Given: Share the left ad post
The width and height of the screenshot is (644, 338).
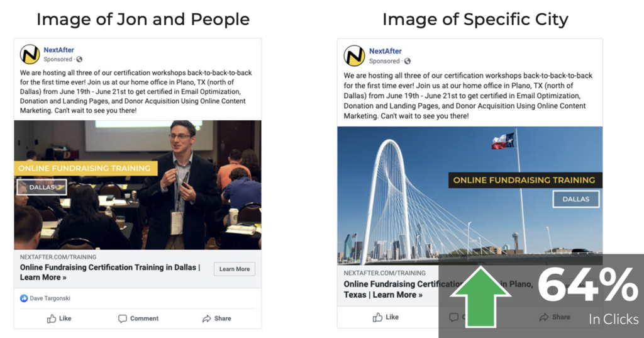Looking at the screenshot, I should pyautogui.click(x=216, y=318).
